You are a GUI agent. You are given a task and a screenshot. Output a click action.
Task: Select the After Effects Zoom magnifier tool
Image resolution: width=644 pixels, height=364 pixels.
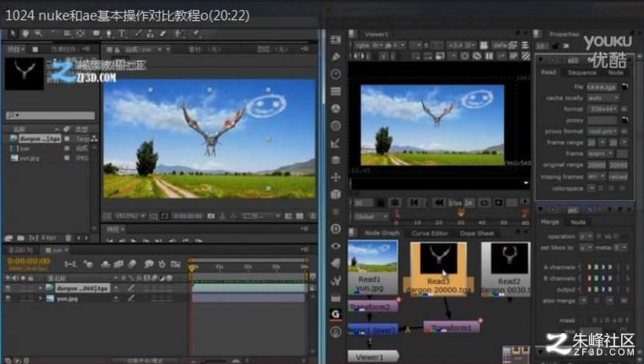tap(38, 34)
